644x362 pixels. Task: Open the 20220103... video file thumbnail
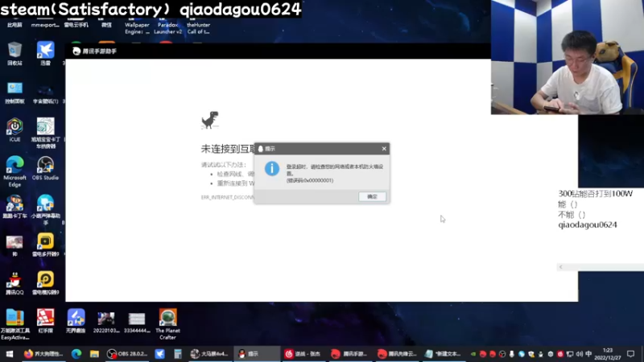tap(106, 323)
